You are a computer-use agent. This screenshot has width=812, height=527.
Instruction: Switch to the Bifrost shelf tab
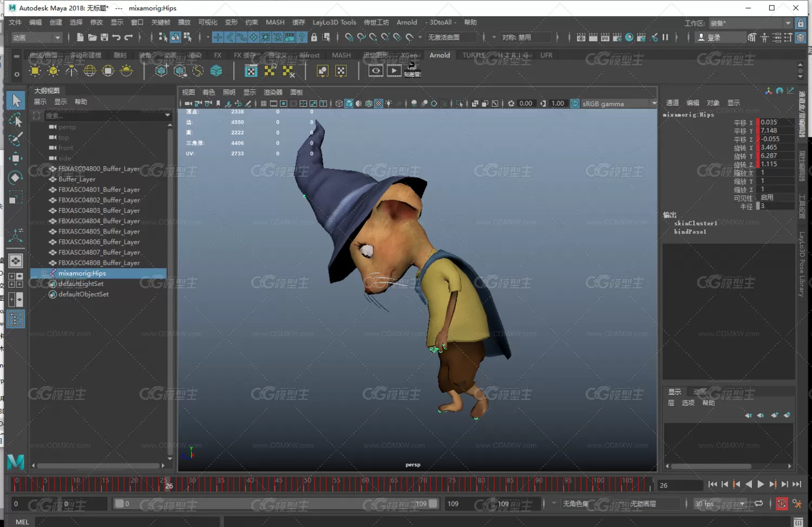pos(310,55)
